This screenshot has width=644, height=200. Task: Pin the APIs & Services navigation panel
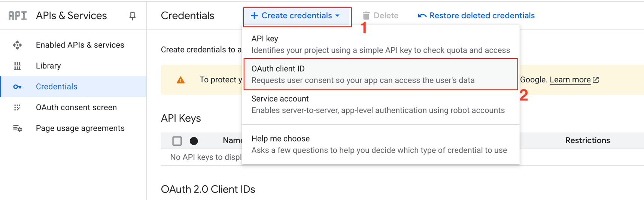[132, 16]
